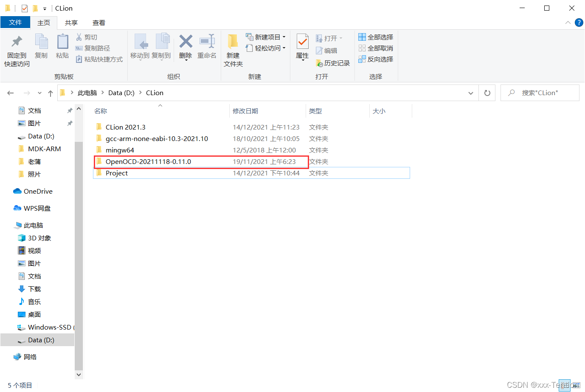The height and width of the screenshot is (392, 585).
Task: Open the File menu tab
Action: tap(15, 23)
